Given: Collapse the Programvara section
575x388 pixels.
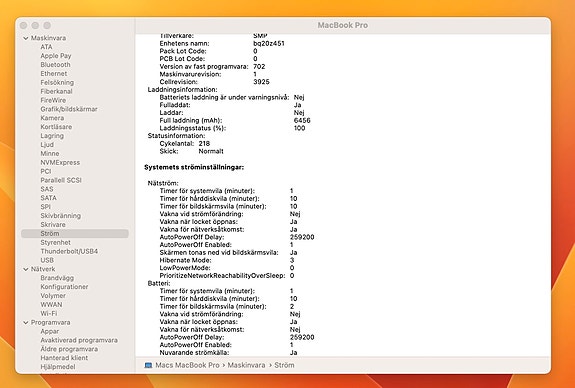Looking at the screenshot, I should 26,323.
